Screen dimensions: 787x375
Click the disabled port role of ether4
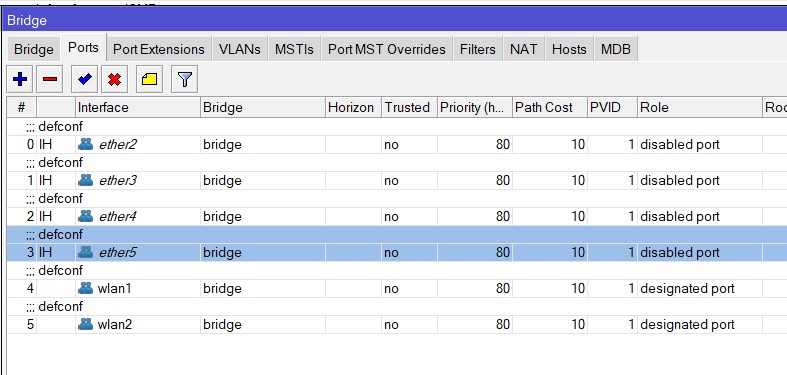[680, 216]
